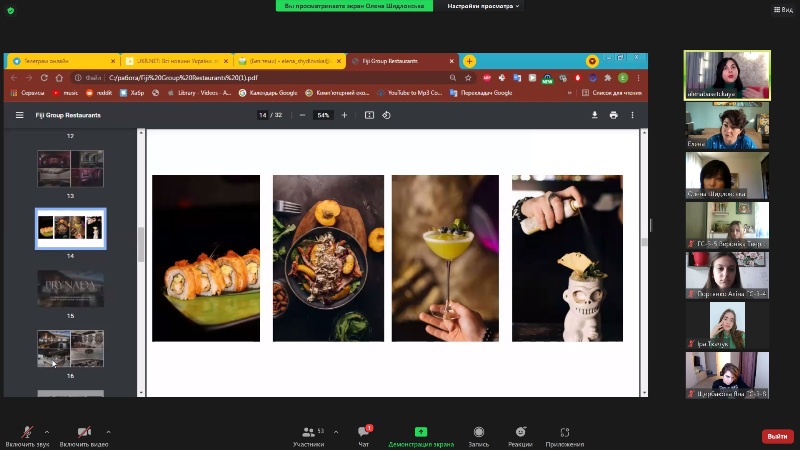The height and width of the screenshot is (450, 800).
Task: Open the YouTube to Mp3 bookmark
Action: tap(410, 93)
